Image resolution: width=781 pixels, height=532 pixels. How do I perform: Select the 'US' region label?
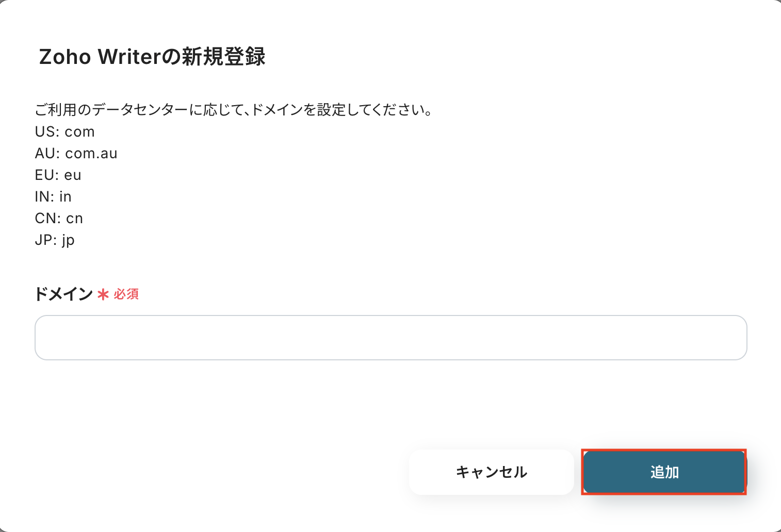(x=45, y=132)
